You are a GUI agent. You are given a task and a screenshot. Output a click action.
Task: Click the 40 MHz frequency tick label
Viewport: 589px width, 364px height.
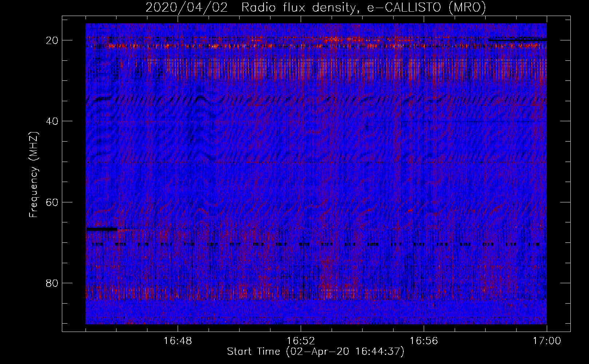click(52, 121)
